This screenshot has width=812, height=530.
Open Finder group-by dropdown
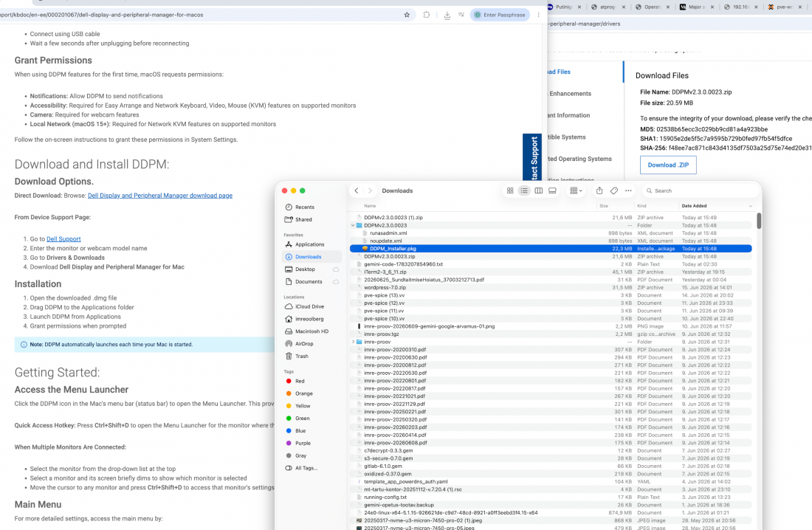pos(576,190)
